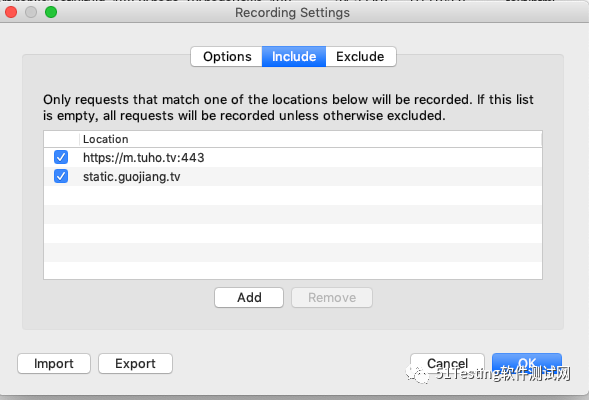Image resolution: width=589 pixels, height=400 pixels.
Task: Click the Location column header
Action: point(310,139)
